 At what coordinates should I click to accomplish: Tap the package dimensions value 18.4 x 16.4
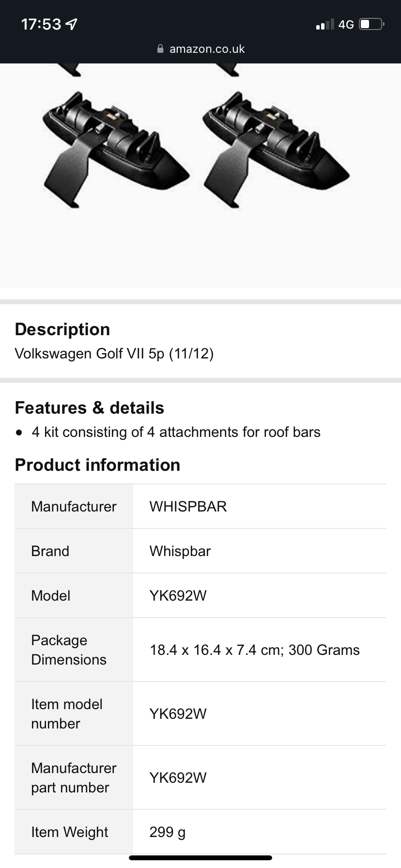[254, 650]
